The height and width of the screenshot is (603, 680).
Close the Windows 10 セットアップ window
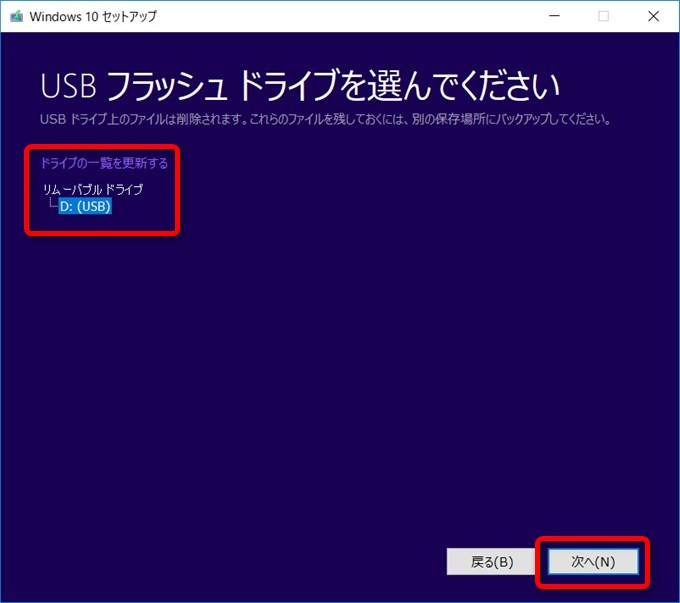point(653,16)
